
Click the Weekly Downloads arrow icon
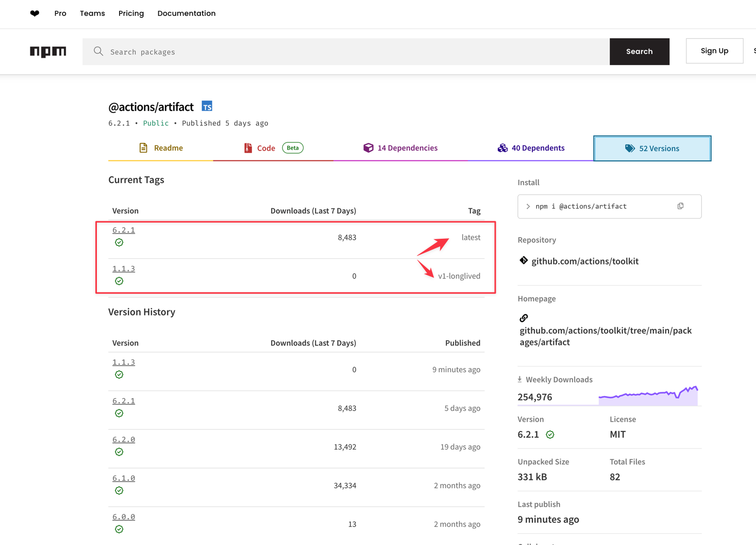[x=519, y=379]
